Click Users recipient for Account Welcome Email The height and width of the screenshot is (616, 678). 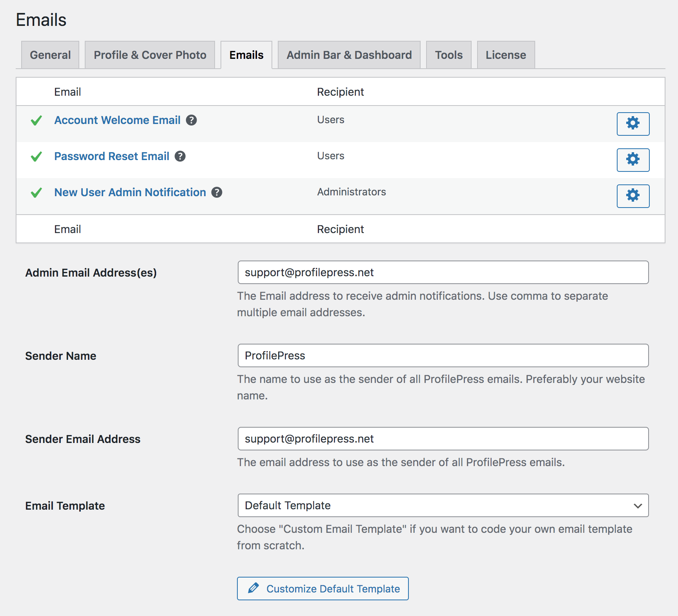coord(331,120)
